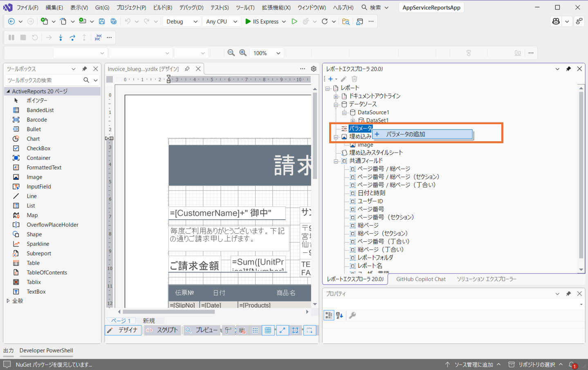This screenshot has width=588, height=370.
Task: Show categorized properties view
Action: click(329, 315)
